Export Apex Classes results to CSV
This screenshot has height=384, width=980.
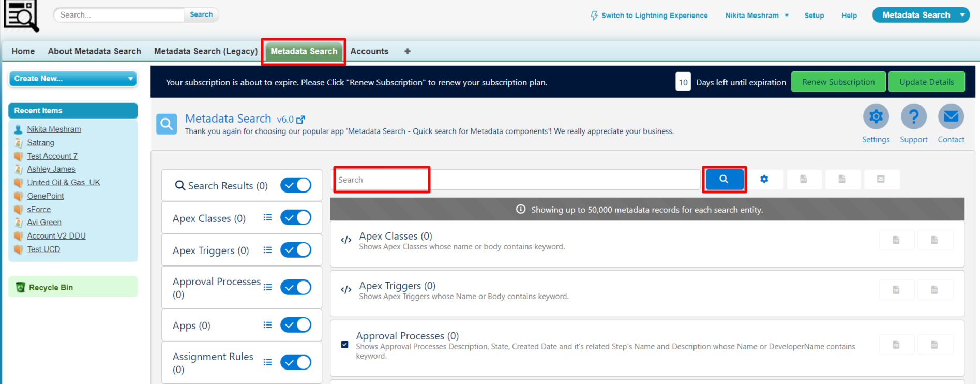[x=934, y=240]
